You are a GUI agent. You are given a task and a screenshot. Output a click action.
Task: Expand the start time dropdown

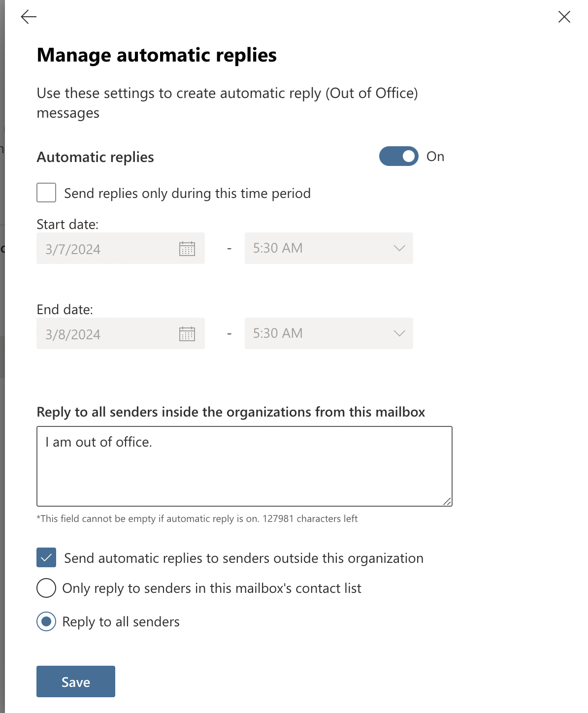point(398,248)
